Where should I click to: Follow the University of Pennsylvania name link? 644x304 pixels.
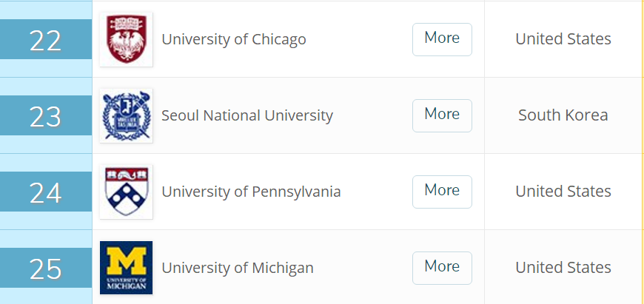pos(251,192)
